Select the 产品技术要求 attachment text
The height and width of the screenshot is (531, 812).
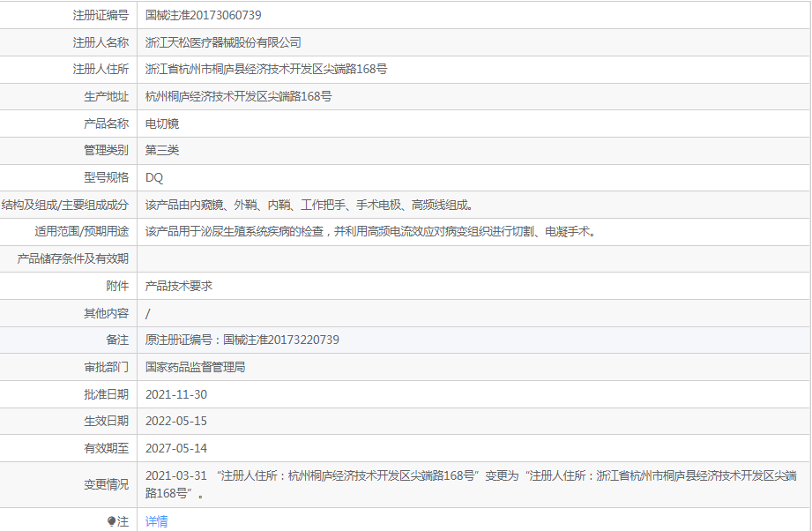point(179,286)
